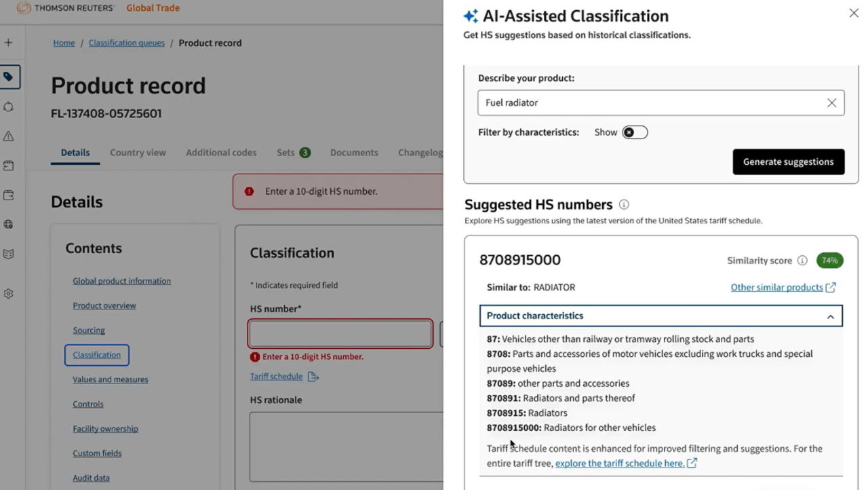This screenshot has height=490, width=868.
Task: Click the add (+) icon at sidebar top
Action: (9, 42)
